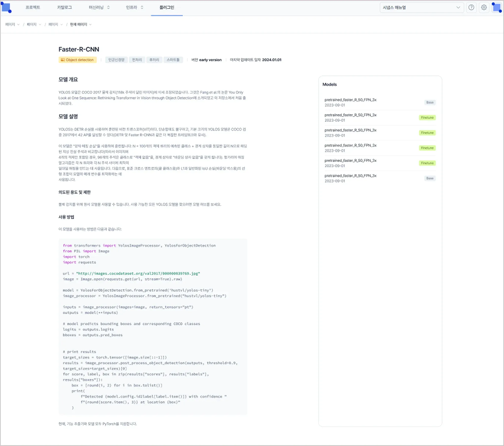This screenshot has width=504, height=446.
Task: Click the user avatar icon beside the gear
Action: [497, 7]
